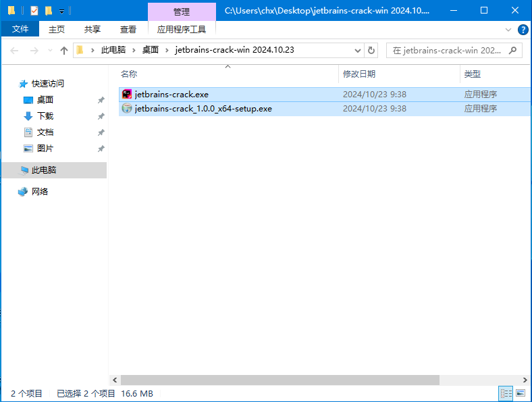Click the pin icon next to 桌面
532x402 pixels.
pyautogui.click(x=101, y=100)
